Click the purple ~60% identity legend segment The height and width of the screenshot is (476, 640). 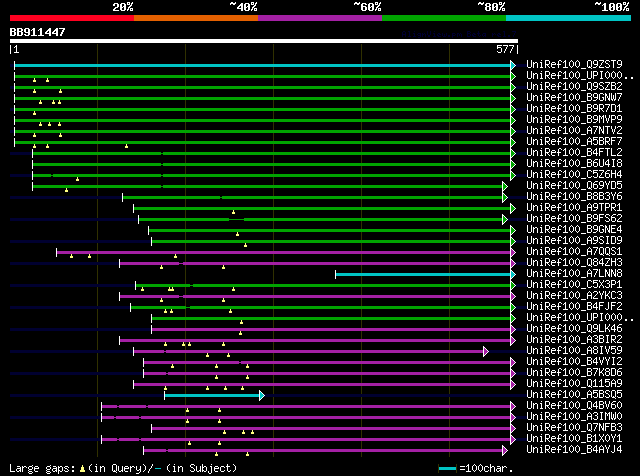[320, 18]
